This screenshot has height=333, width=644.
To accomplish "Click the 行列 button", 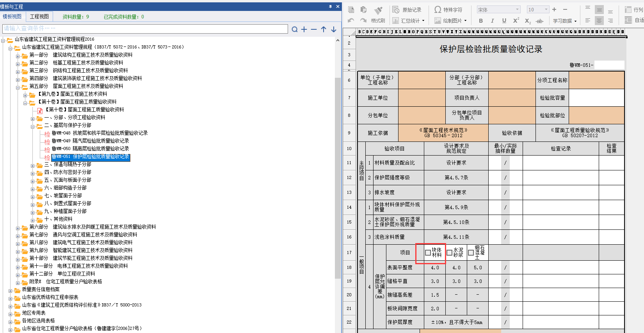I will click(x=634, y=9).
